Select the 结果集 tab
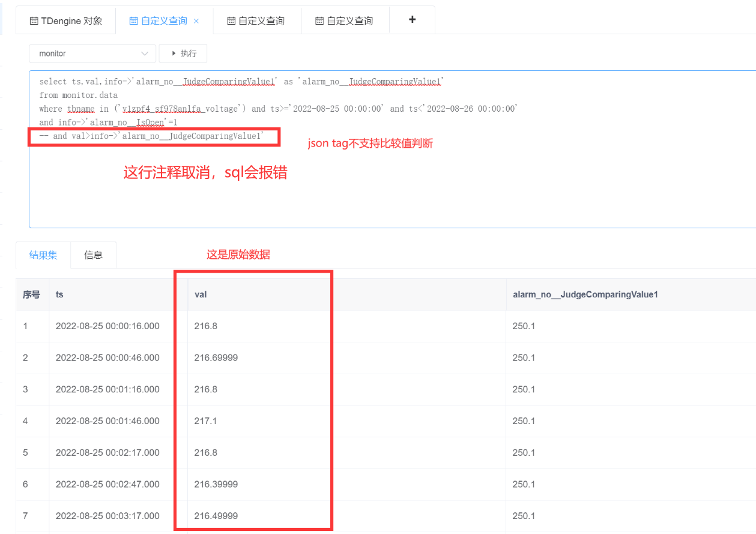Image resolution: width=756 pixels, height=534 pixels. pyautogui.click(x=43, y=255)
